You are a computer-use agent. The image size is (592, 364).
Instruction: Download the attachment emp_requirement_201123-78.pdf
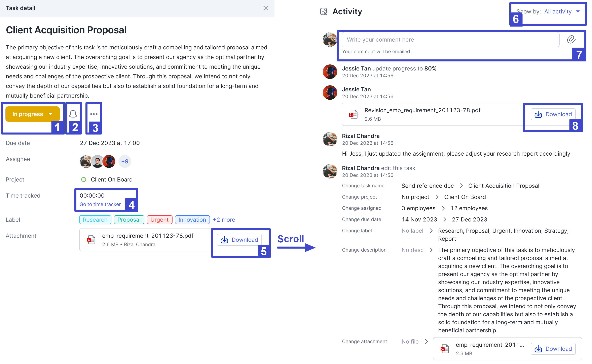[x=239, y=240]
